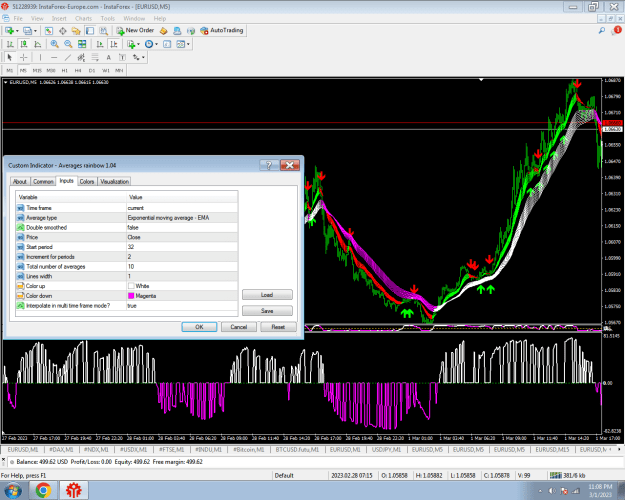
Task: Switch to the Common tab
Action: click(x=43, y=181)
